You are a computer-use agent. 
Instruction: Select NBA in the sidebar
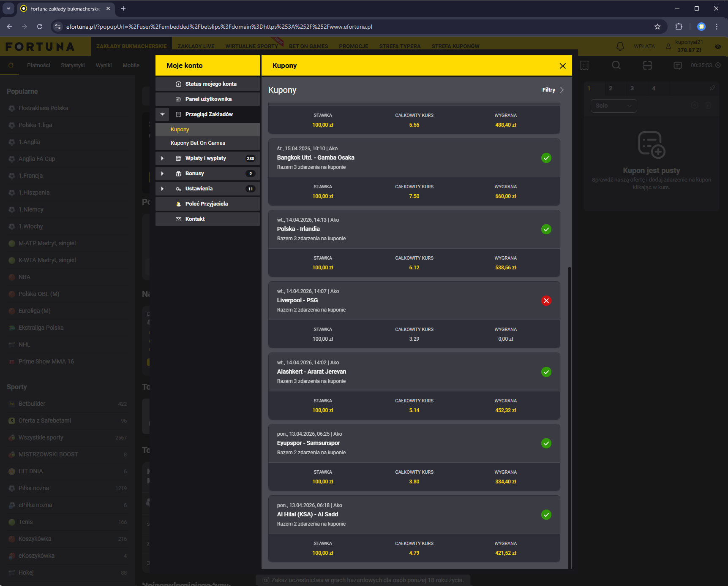(25, 277)
